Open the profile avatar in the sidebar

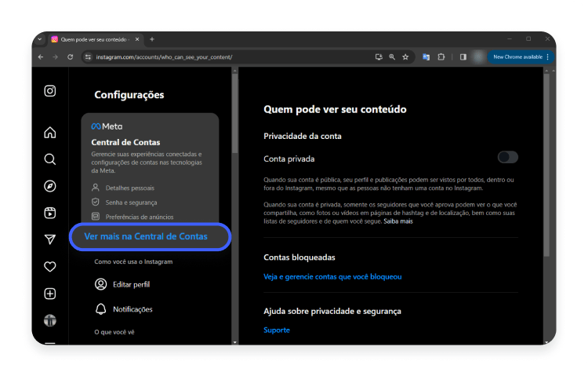coord(50,320)
